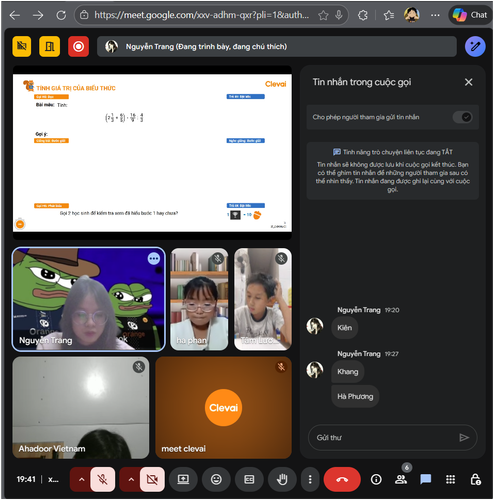The height and width of the screenshot is (500, 494).
Task: Open meeting details info icon
Action: (376, 479)
